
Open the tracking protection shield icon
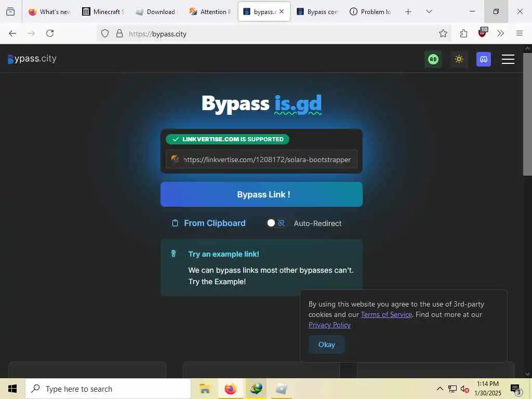(x=105, y=33)
